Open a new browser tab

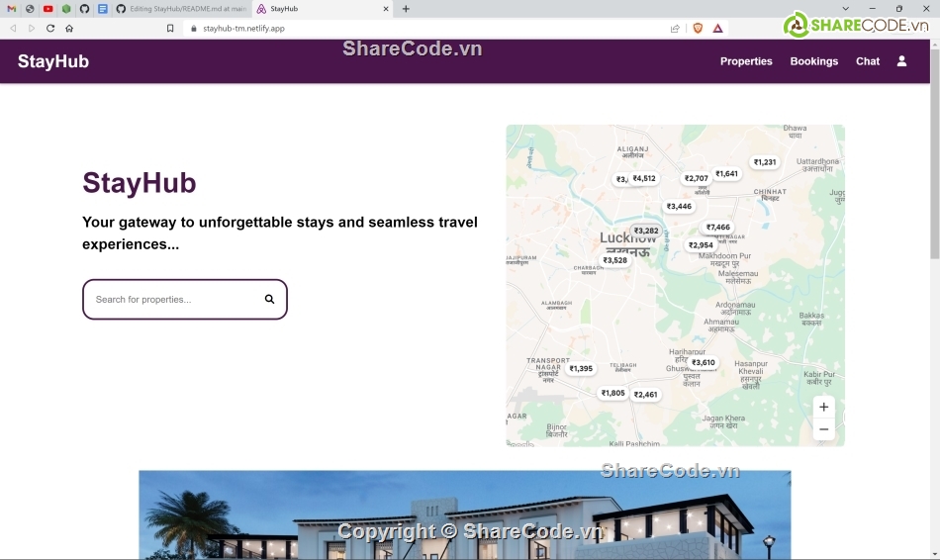tap(406, 9)
